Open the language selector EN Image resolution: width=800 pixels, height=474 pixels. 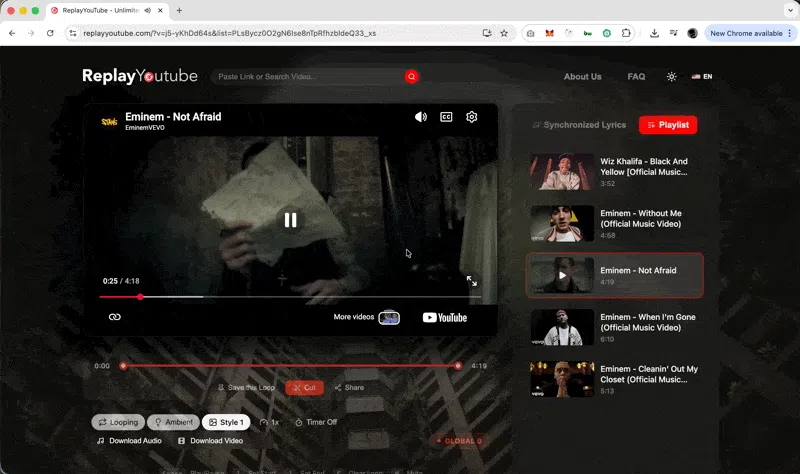coord(702,77)
